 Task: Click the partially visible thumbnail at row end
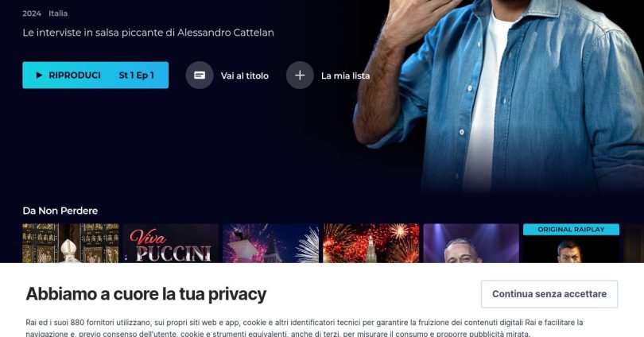[634, 243]
